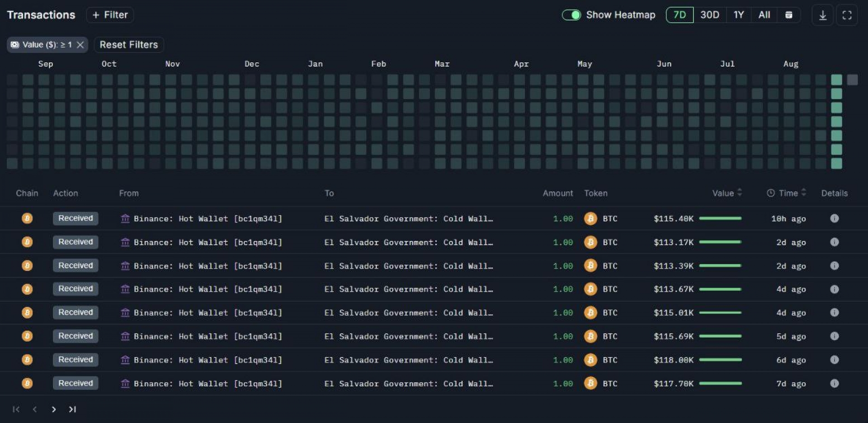The width and height of the screenshot is (868, 423).
Task: Go to next page of transactions
Action: pos(54,409)
